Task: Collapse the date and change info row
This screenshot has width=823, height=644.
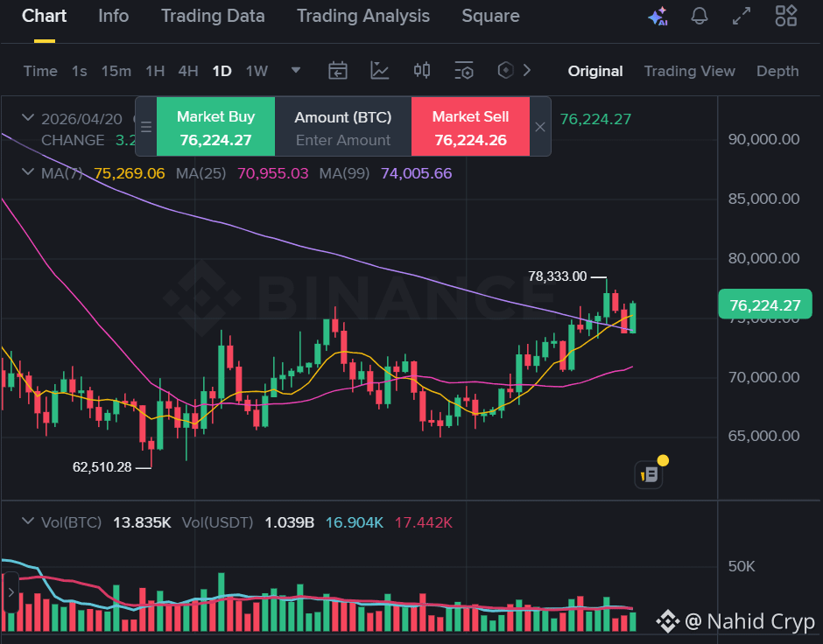Action: point(28,117)
